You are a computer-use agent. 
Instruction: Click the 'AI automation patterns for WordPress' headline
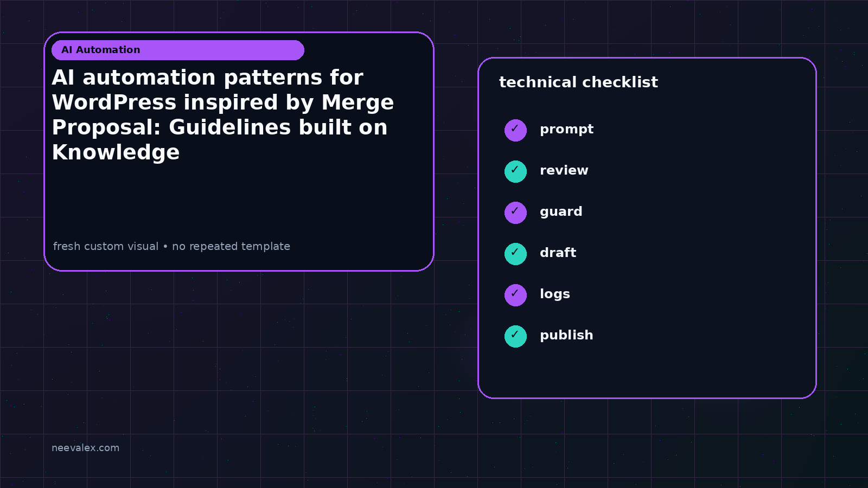pyautogui.click(x=223, y=115)
